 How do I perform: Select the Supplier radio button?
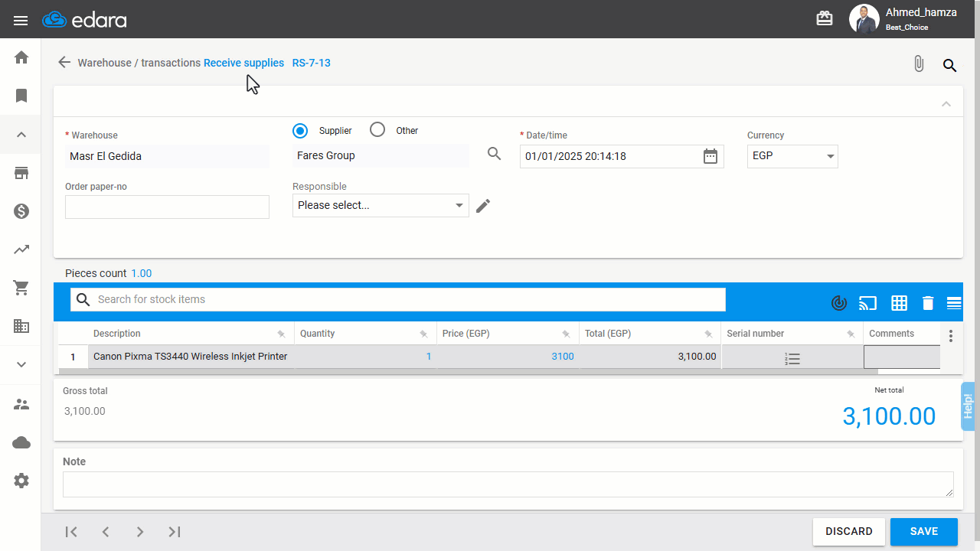(x=300, y=131)
